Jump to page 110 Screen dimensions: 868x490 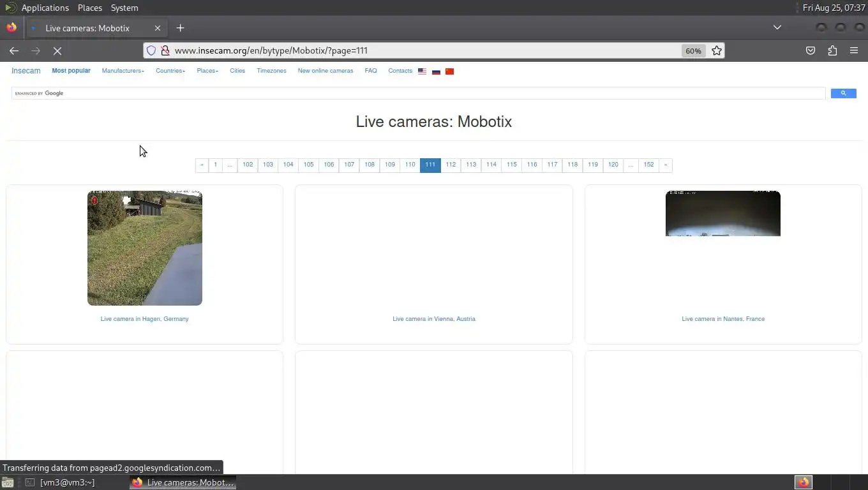tap(410, 165)
